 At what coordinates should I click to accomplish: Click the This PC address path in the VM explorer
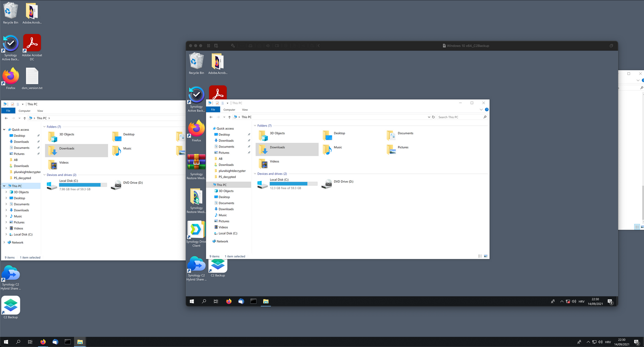click(246, 117)
